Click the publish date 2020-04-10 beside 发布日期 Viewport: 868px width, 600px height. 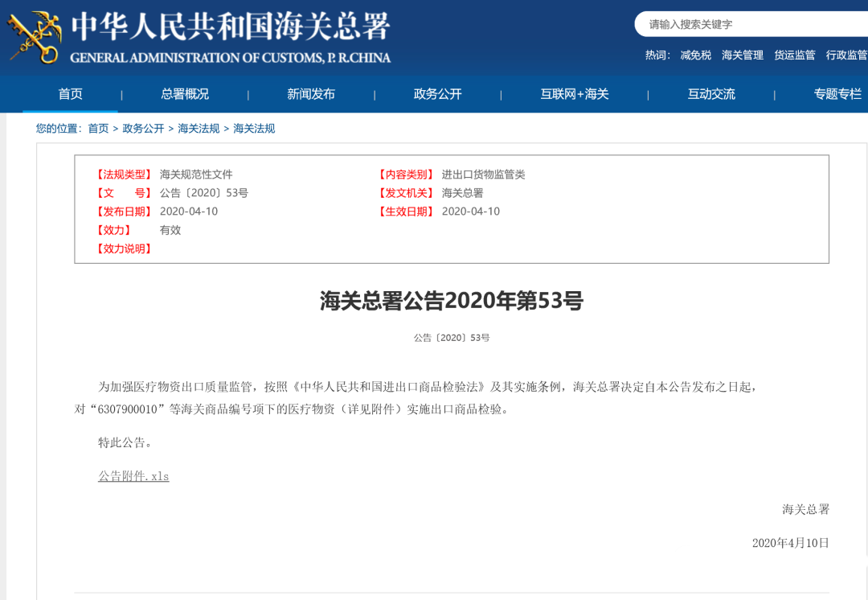189,212
